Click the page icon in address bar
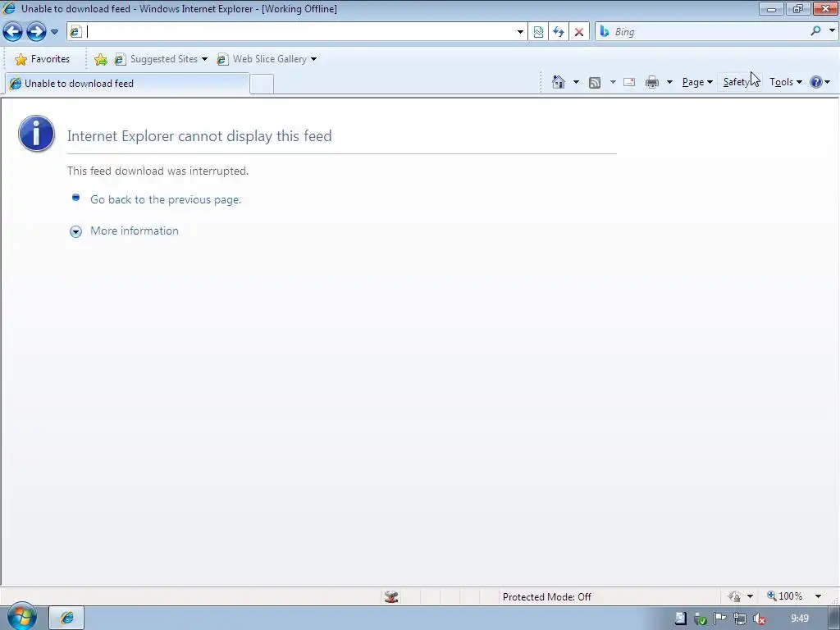Screen dimensions: 840x630 point(75,32)
